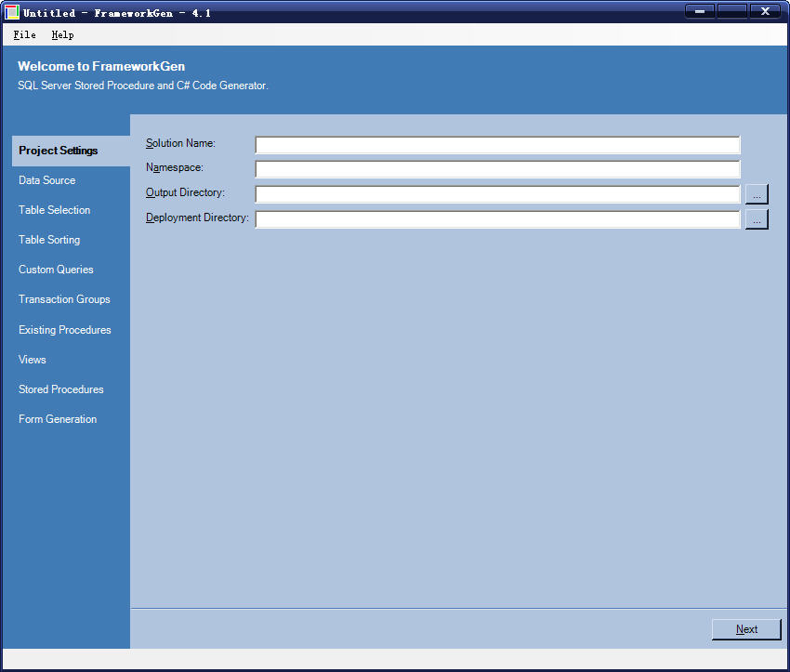The height and width of the screenshot is (672, 790).
Task: Open Existing Procedures section
Action: [64, 330]
